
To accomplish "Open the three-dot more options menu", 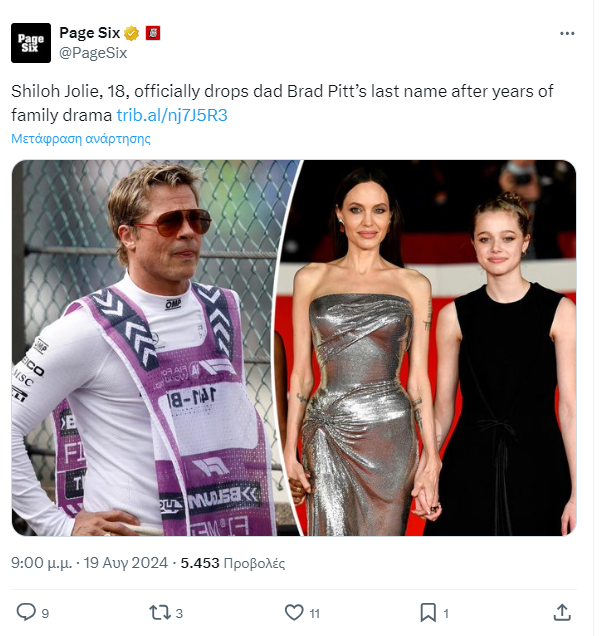I will (567, 34).
